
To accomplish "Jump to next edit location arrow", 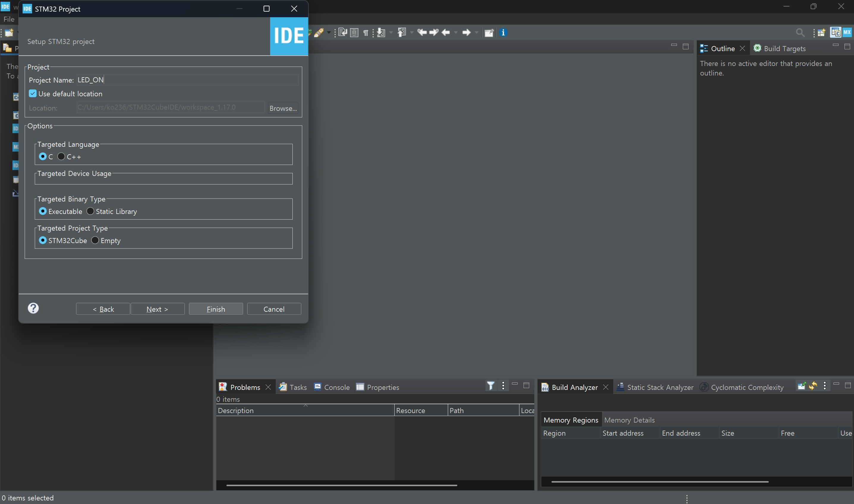I will point(434,33).
